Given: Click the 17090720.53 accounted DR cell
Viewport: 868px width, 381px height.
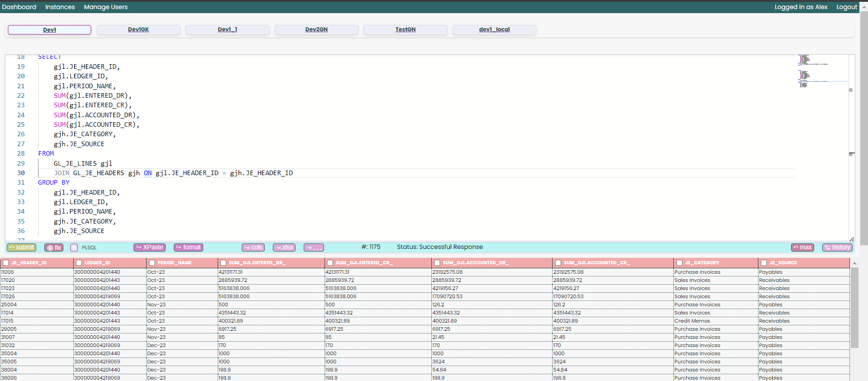Looking at the screenshot, I should tap(491, 296).
